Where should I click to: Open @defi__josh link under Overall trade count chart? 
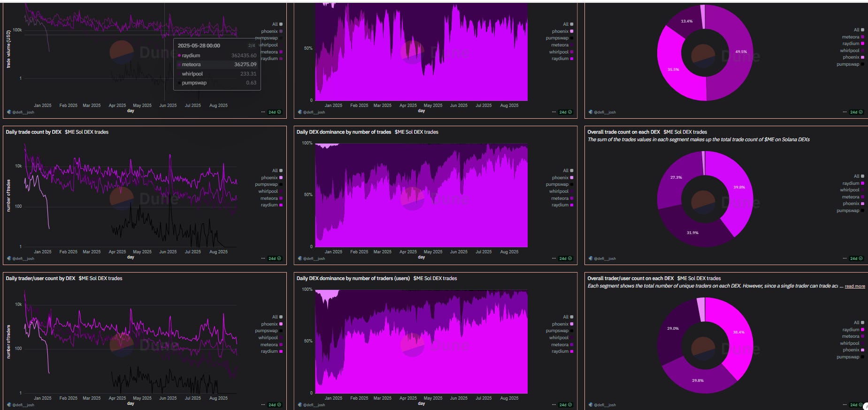click(x=605, y=258)
